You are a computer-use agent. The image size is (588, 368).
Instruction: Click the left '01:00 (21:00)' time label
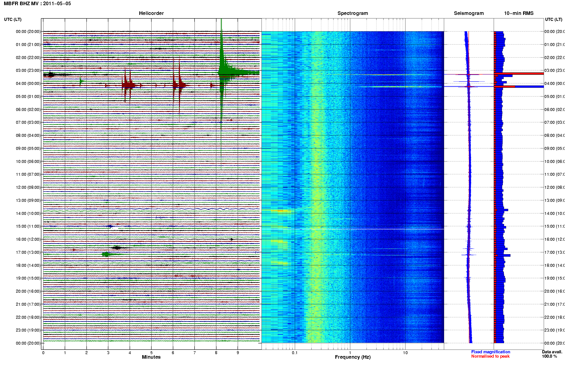tap(28, 44)
